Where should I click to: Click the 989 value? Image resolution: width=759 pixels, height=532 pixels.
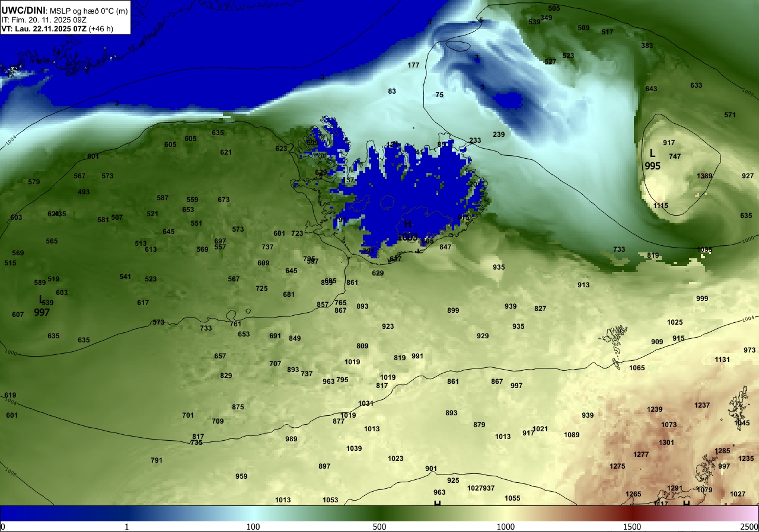pyautogui.click(x=291, y=439)
